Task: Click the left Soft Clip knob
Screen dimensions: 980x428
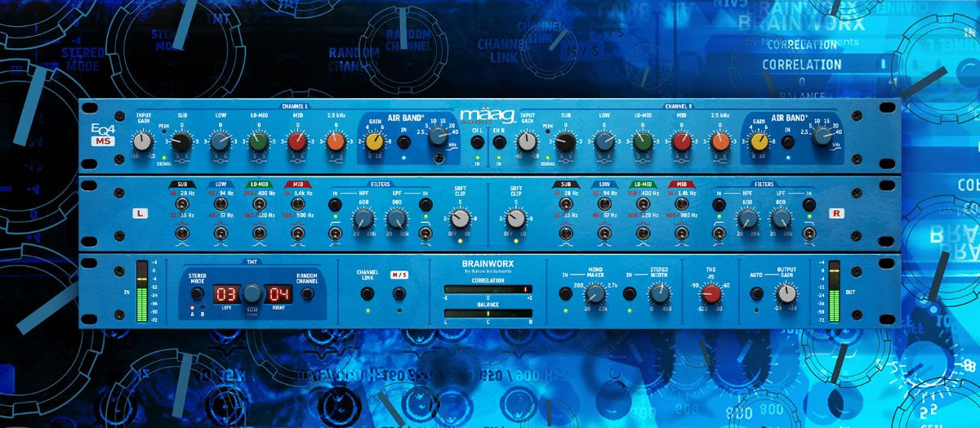Action: [461, 218]
